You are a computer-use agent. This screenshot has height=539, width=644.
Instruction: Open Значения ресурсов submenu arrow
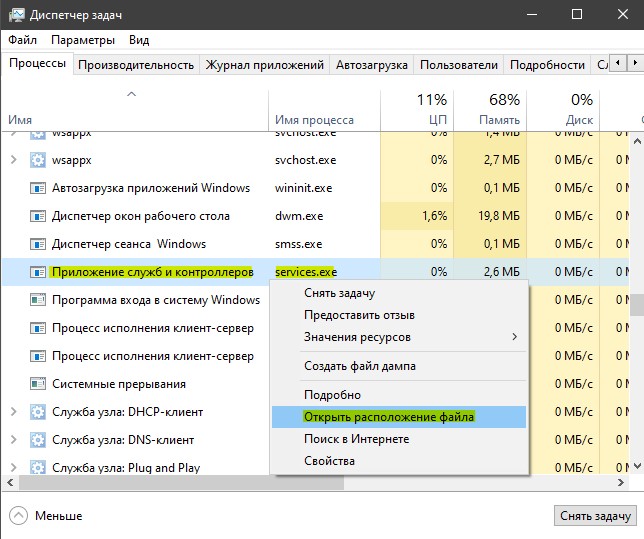[515, 337]
